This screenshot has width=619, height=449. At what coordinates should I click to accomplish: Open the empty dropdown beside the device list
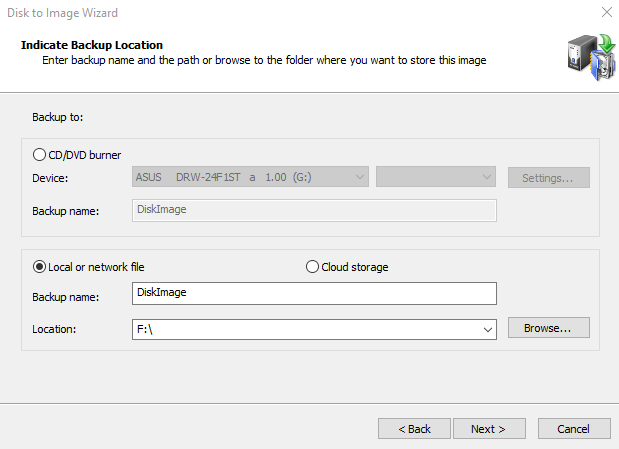point(436,177)
